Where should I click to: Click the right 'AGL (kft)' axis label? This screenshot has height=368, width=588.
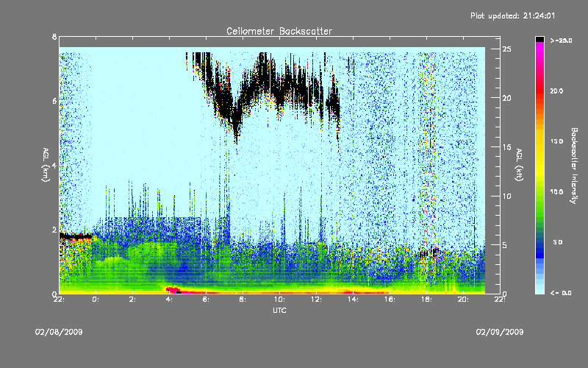519,165
